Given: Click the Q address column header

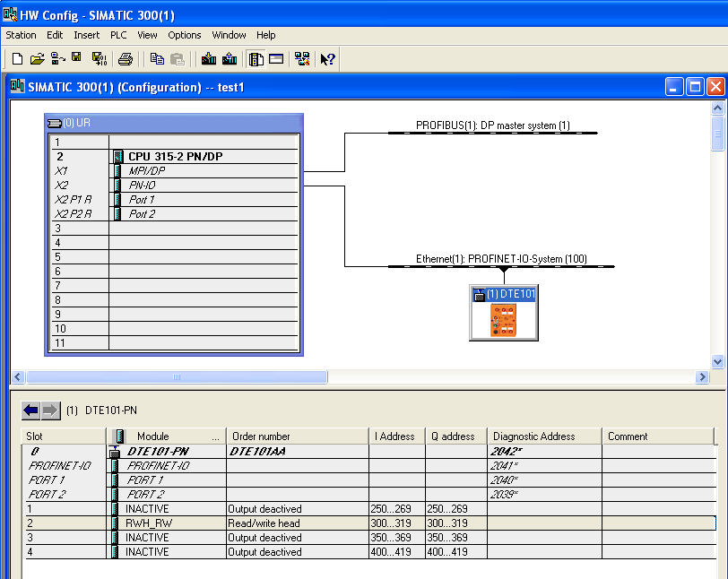Looking at the screenshot, I should click(456, 436).
